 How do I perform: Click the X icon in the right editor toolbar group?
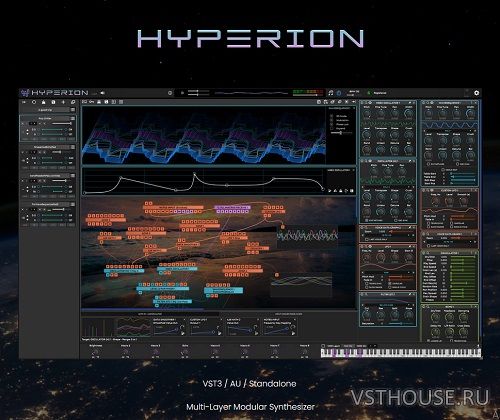point(347,102)
